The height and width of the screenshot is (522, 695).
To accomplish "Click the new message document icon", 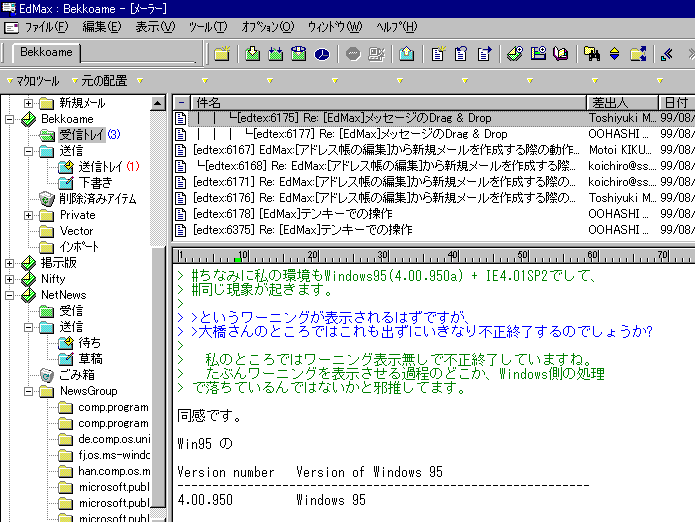I will (438, 54).
